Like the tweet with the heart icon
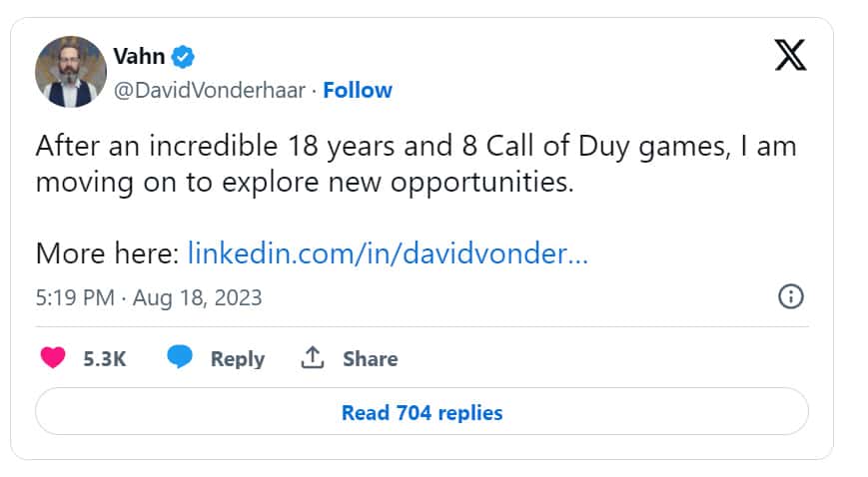The height and width of the screenshot is (477, 868). (52, 358)
